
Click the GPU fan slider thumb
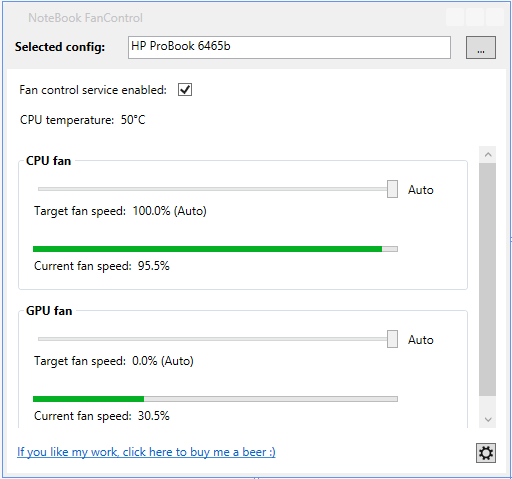392,339
